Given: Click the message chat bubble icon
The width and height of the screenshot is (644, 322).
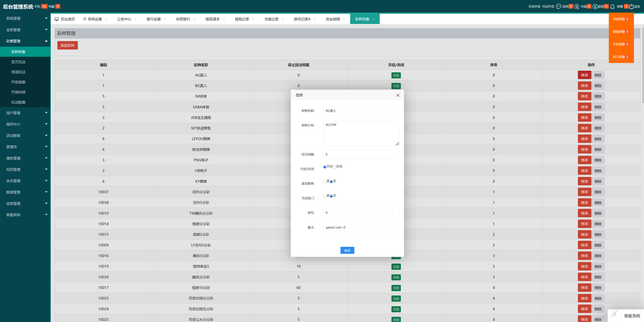Looking at the screenshot, I should 558,7.
